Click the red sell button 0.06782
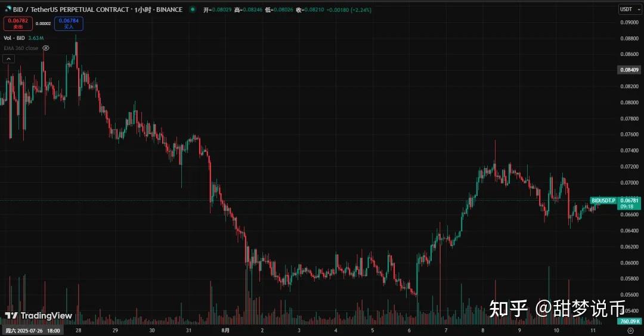This screenshot has height=336, width=644. tap(17, 24)
